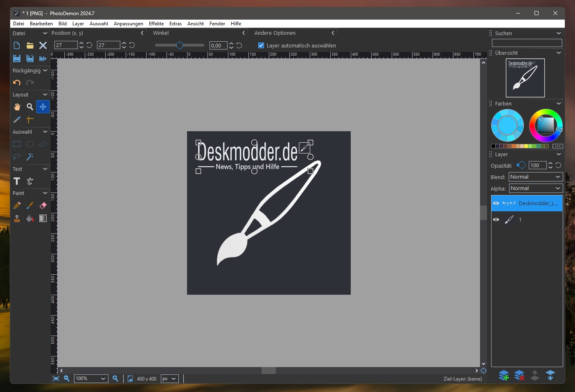The image size is (575, 392).
Task: Click the Delete layer icon
Action: coord(519,375)
